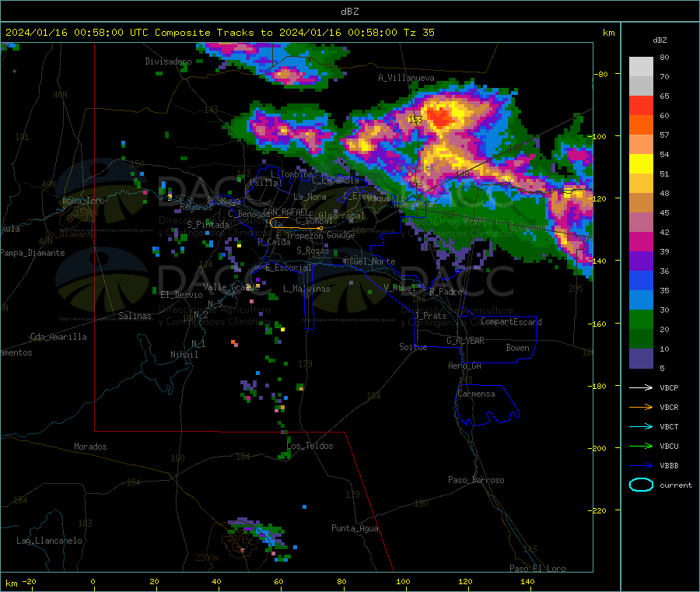Click the white VBCP arrow legend icon
The height and width of the screenshot is (592, 700).
tap(641, 387)
